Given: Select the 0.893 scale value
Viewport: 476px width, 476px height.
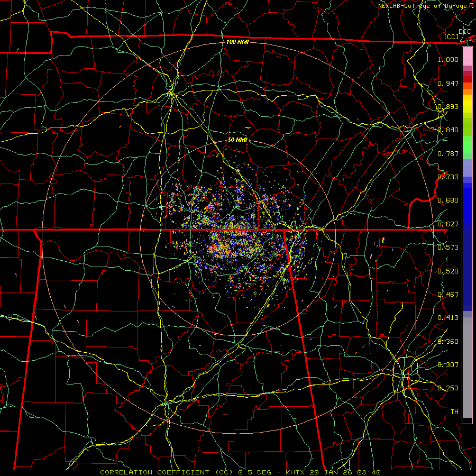Looking at the screenshot, I should coord(448,106).
